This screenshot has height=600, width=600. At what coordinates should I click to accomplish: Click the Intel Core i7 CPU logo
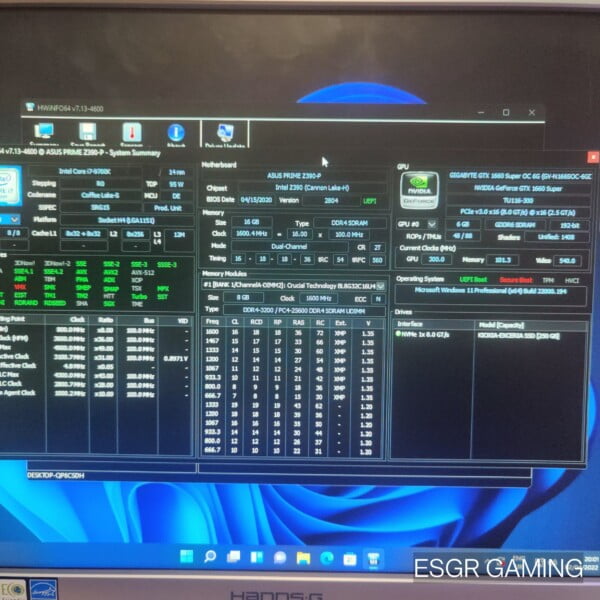point(9,186)
